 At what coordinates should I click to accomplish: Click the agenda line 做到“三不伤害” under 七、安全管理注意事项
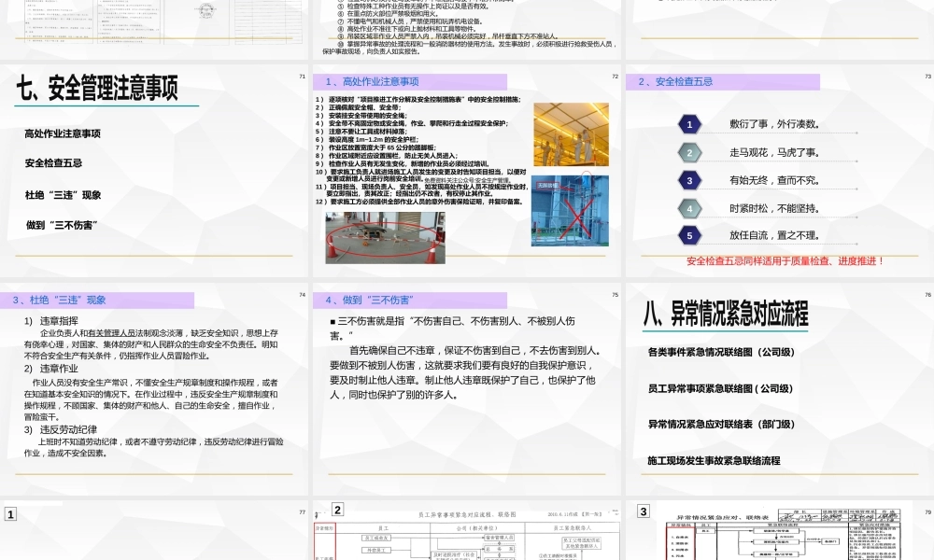point(62,225)
